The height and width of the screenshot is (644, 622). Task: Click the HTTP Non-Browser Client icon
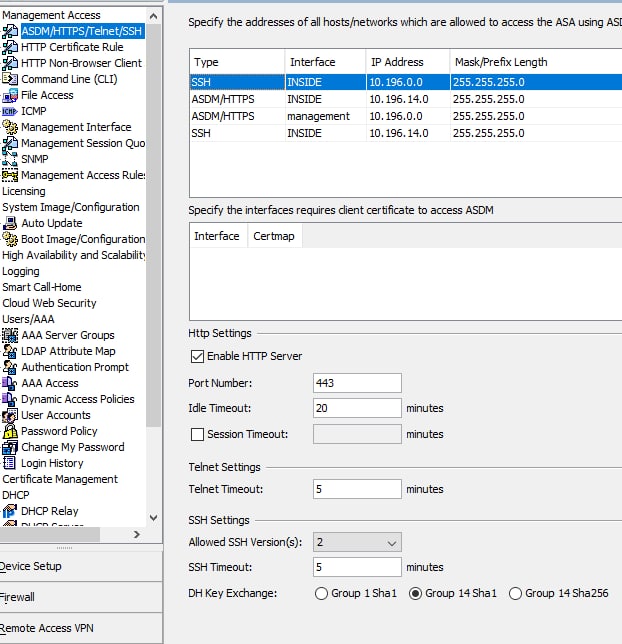[10, 63]
